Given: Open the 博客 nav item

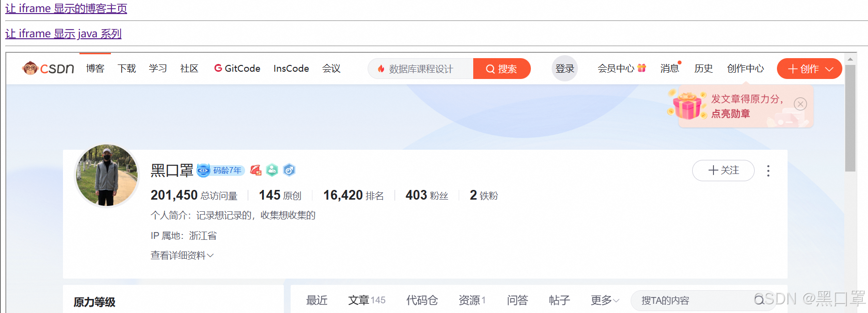Looking at the screenshot, I should (x=95, y=68).
